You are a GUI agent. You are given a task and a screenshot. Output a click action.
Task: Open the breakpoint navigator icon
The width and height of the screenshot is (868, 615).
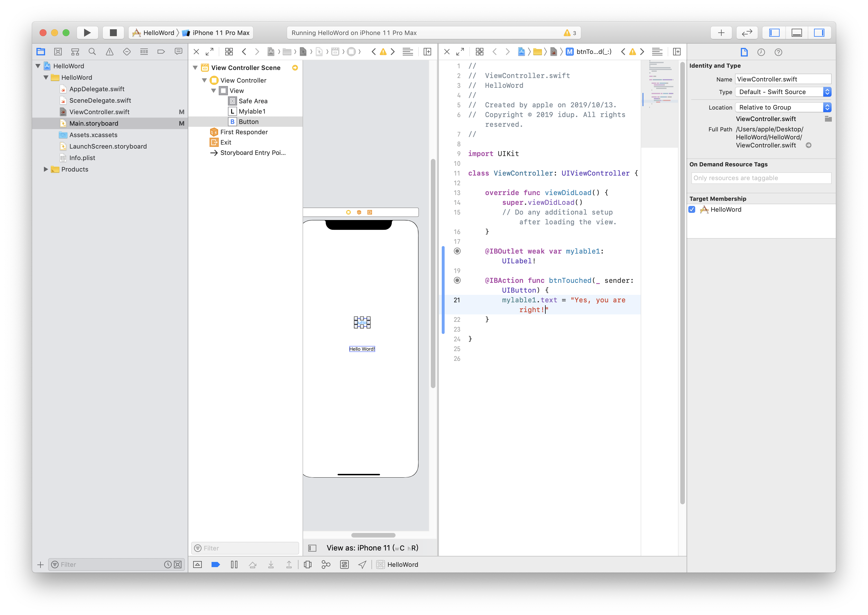coord(161,52)
